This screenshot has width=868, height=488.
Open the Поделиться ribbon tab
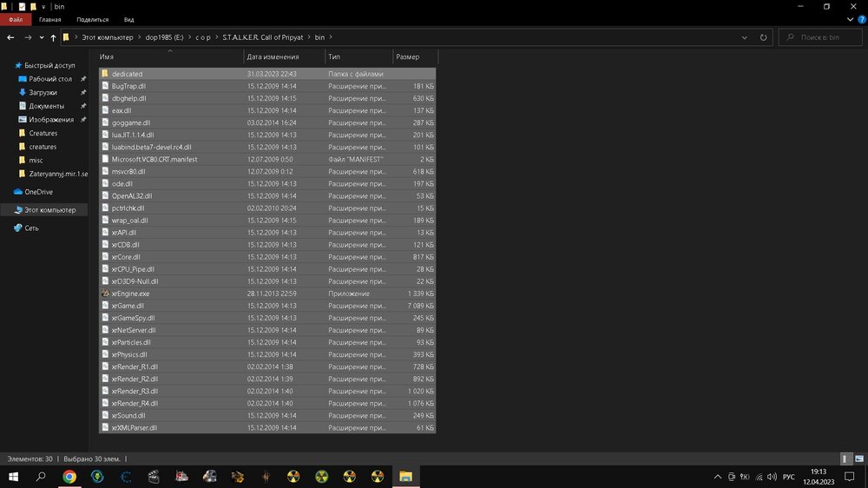pyautogui.click(x=93, y=19)
